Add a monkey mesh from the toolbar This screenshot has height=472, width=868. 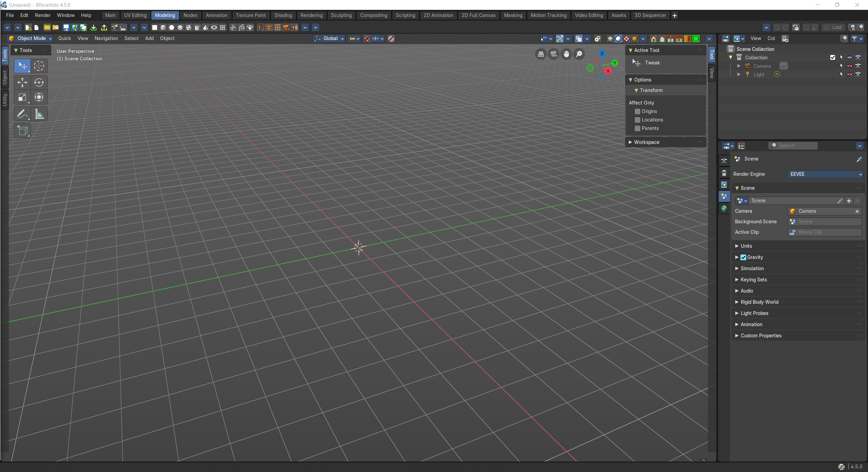pyautogui.click(x=250, y=27)
